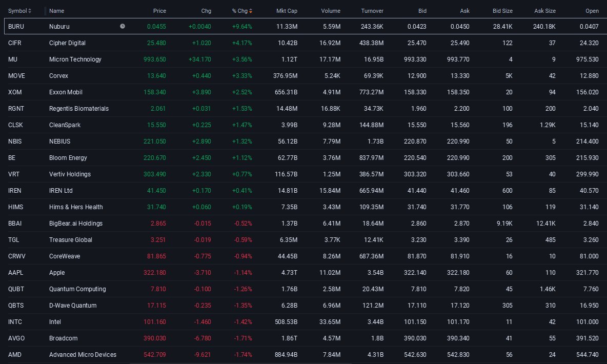Select the MU symbol
Screen dimensions: 607x364
[x=13, y=59]
